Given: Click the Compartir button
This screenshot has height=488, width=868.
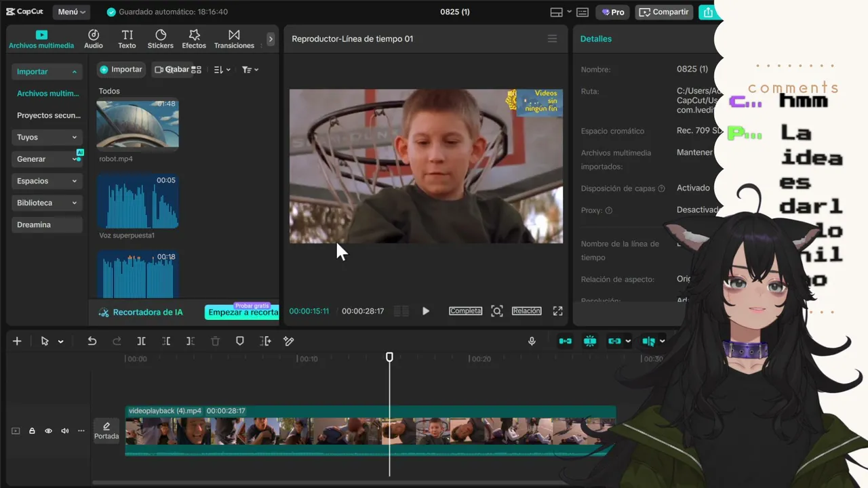Looking at the screenshot, I should pyautogui.click(x=664, y=12).
